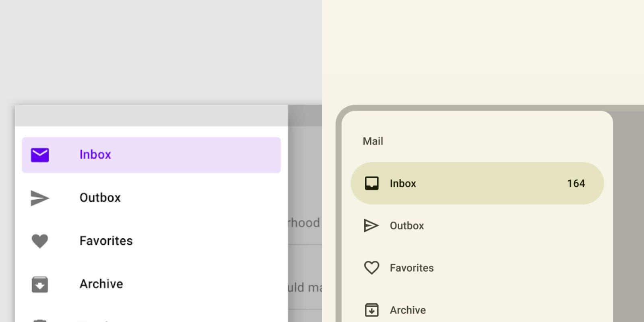The width and height of the screenshot is (644, 322).
Task: Dismiss white drawer by clicking gray scrim
Action: click(x=305, y=181)
